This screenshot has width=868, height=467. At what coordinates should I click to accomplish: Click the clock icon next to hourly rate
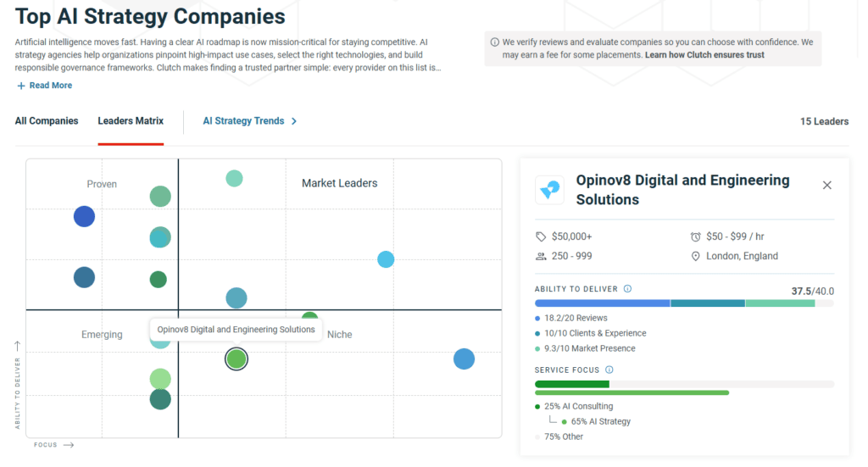pos(695,236)
